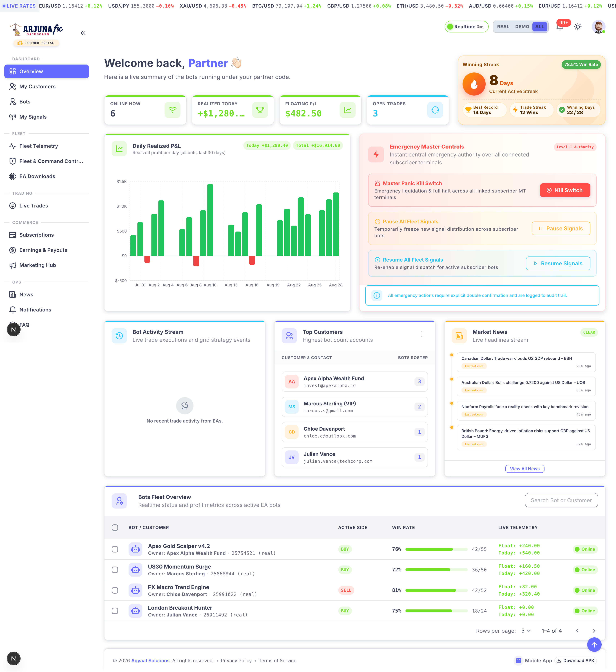Switch account filter to REAL
Image resolution: width=616 pixels, height=672 pixels.
[x=503, y=27]
